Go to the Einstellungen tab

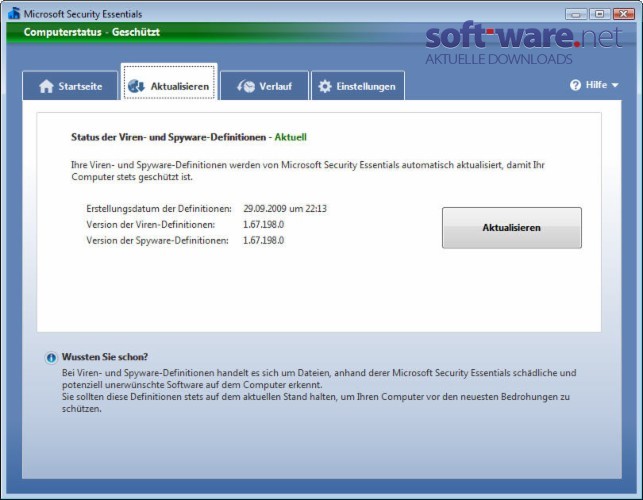pos(358,86)
